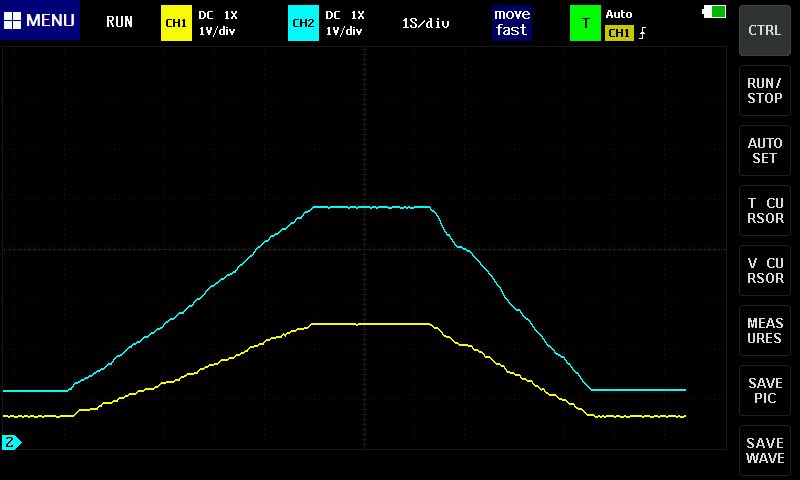Open the MEASURES menu
This screenshot has height=480, width=800.
[x=765, y=331]
